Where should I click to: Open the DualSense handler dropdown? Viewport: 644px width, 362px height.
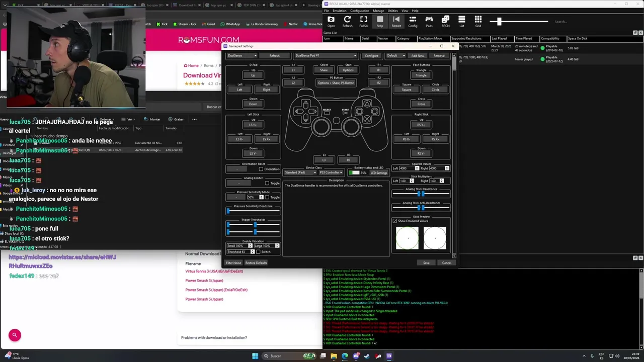(x=242, y=56)
